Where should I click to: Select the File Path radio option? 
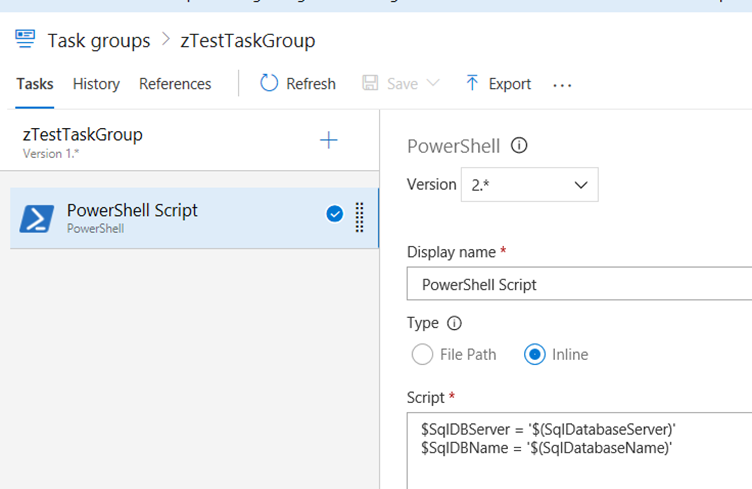pyautogui.click(x=422, y=354)
